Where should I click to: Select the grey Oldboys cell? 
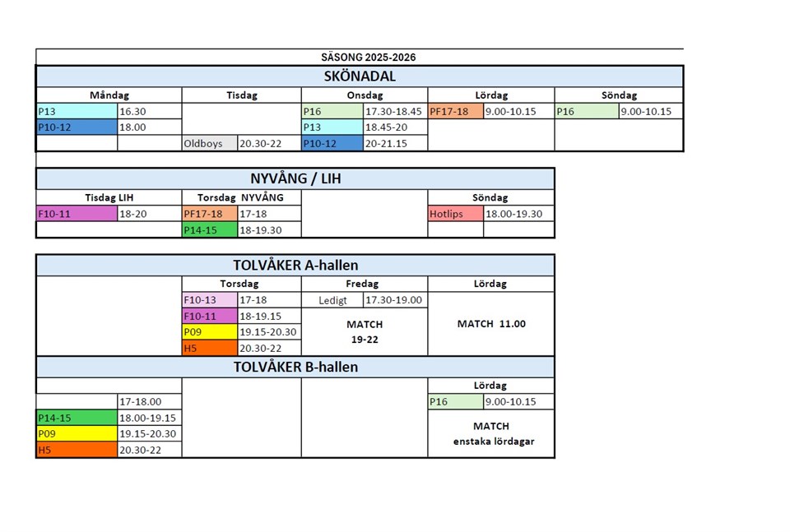[209, 144]
